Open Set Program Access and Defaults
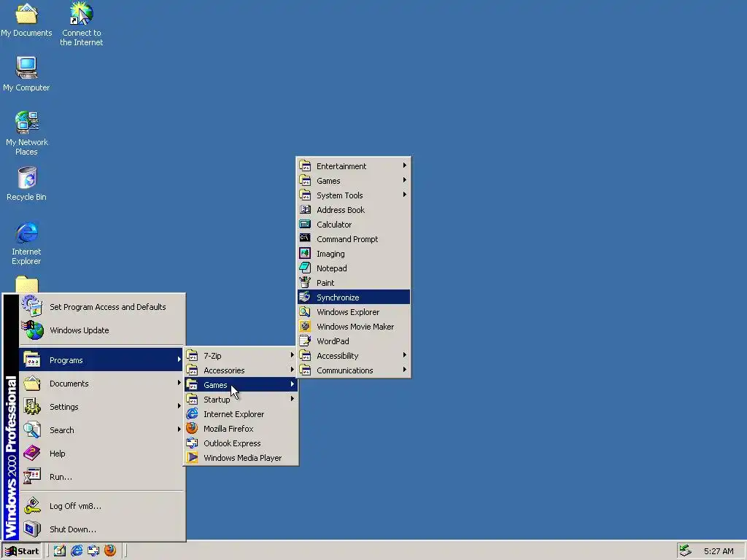This screenshot has width=747, height=560. point(101,307)
